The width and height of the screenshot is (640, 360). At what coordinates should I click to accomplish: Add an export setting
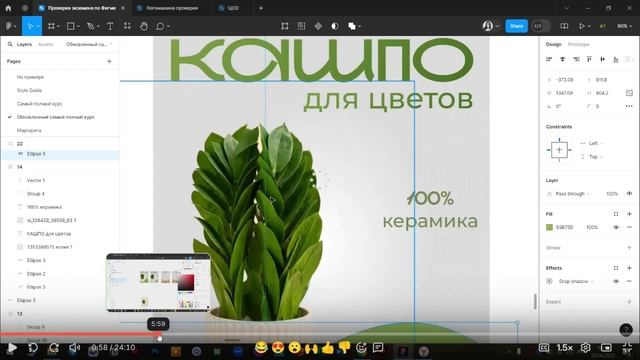coord(629,302)
